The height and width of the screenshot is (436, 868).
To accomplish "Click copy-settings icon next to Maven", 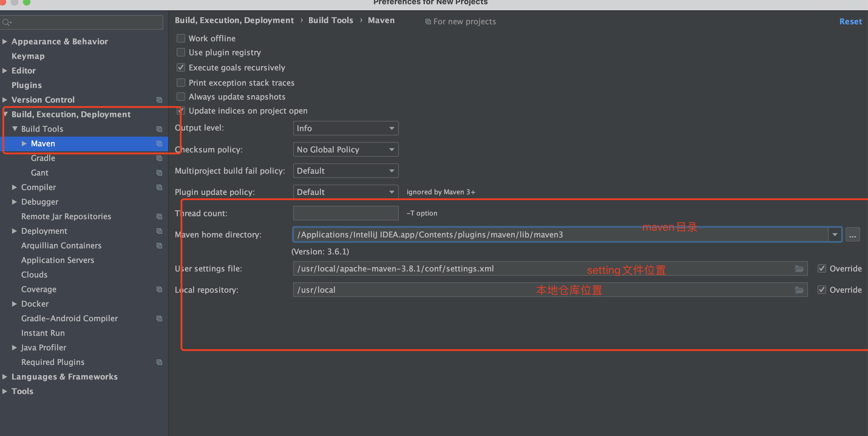I will tap(159, 144).
